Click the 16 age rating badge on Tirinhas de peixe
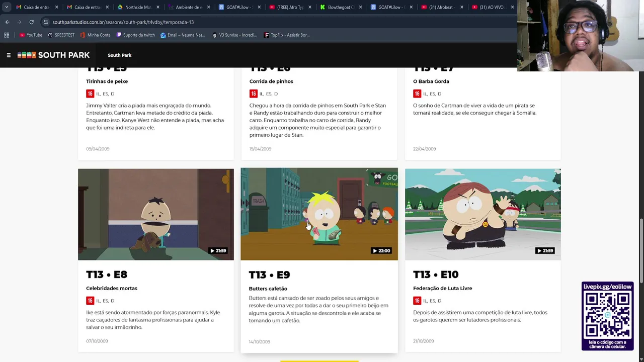 90,94
